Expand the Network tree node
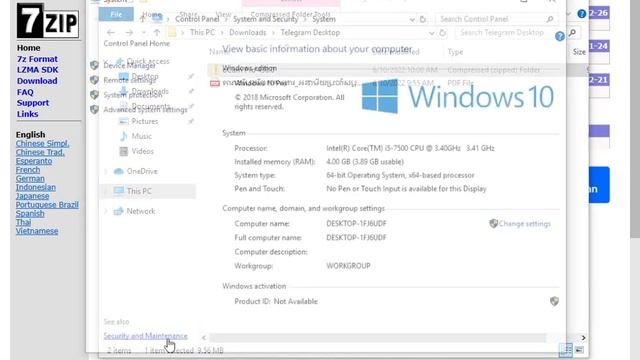 [106, 211]
